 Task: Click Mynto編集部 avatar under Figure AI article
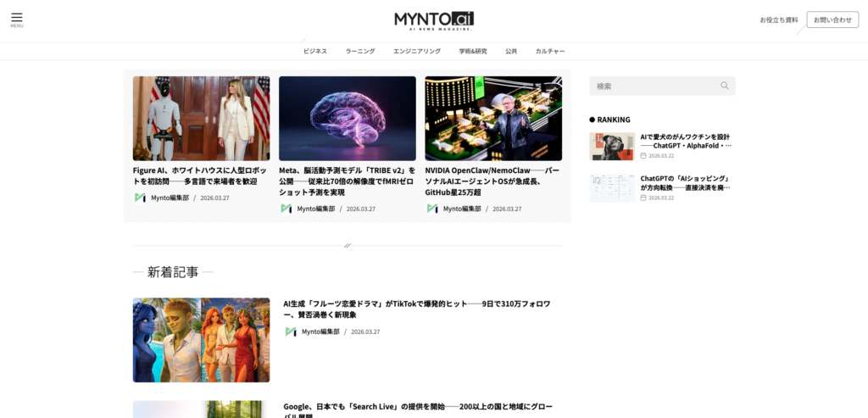pyautogui.click(x=140, y=198)
